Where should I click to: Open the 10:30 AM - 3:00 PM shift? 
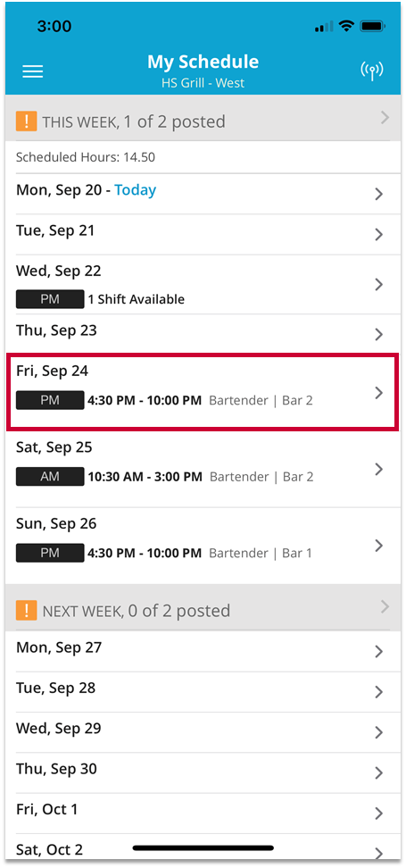(203, 470)
